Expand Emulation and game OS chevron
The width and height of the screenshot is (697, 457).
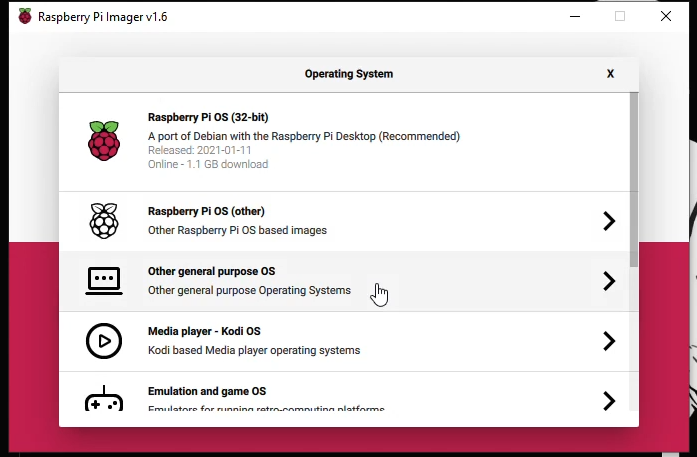click(609, 401)
